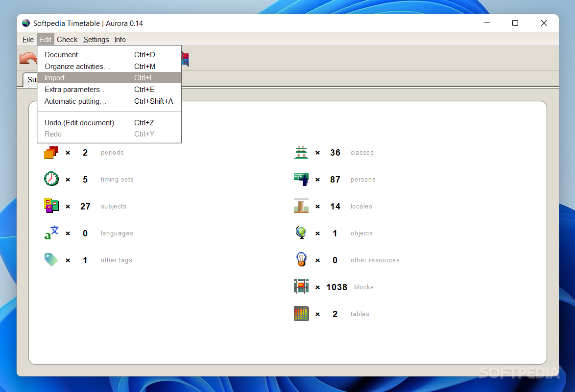
Task: Click the locales door icon
Action: (301, 206)
